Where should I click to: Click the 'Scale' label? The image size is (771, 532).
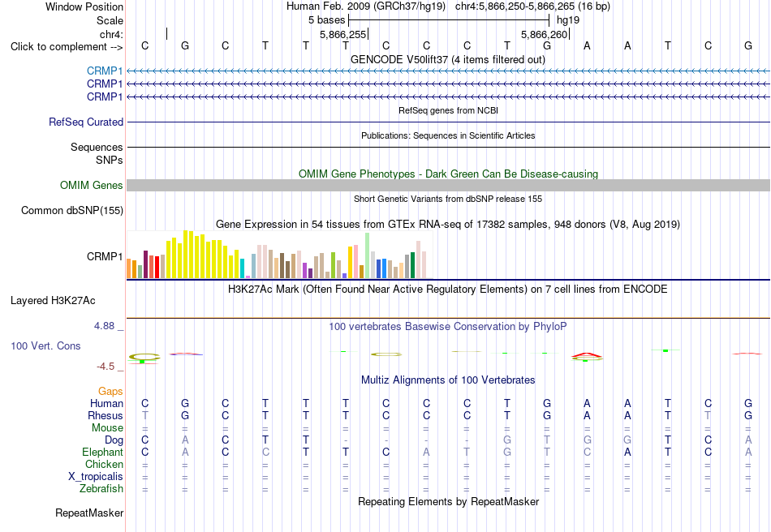(110, 20)
